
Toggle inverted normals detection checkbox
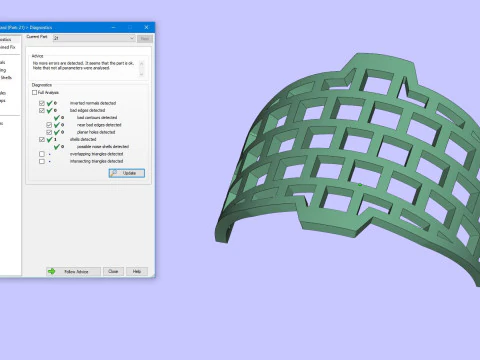click(x=42, y=103)
